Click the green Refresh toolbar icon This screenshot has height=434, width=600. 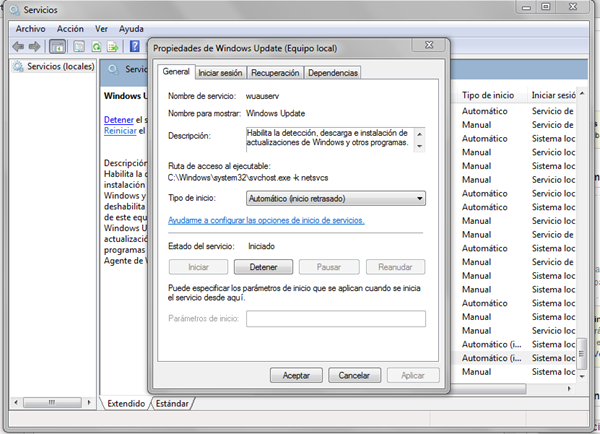(96, 47)
